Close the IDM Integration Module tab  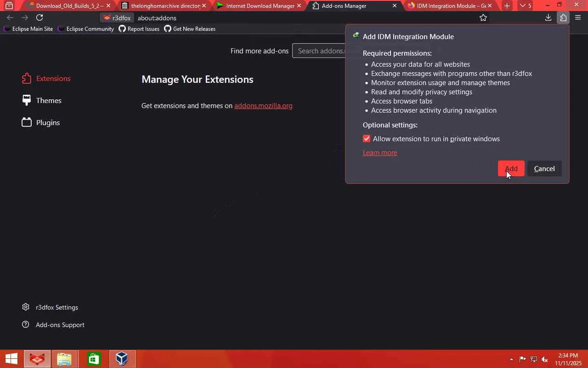(x=489, y=6)
